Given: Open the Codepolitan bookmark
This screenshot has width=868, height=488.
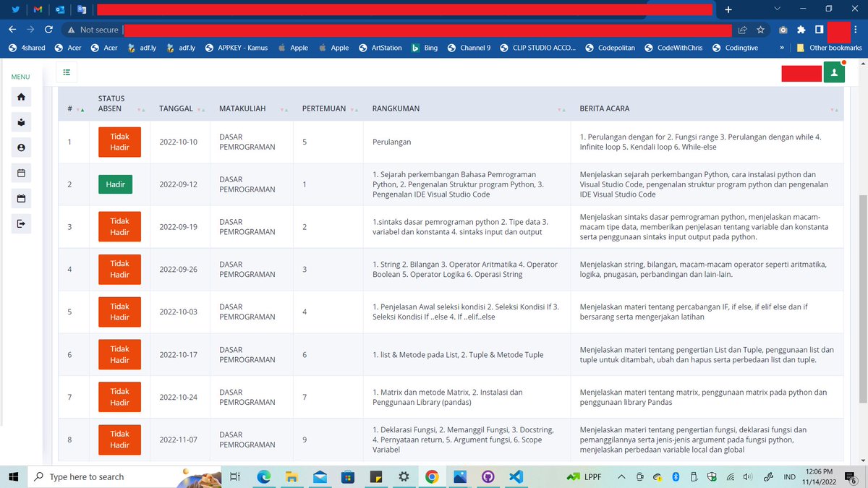Looking at the screenshot, I should pyautogui.click(x=610, y=48).
